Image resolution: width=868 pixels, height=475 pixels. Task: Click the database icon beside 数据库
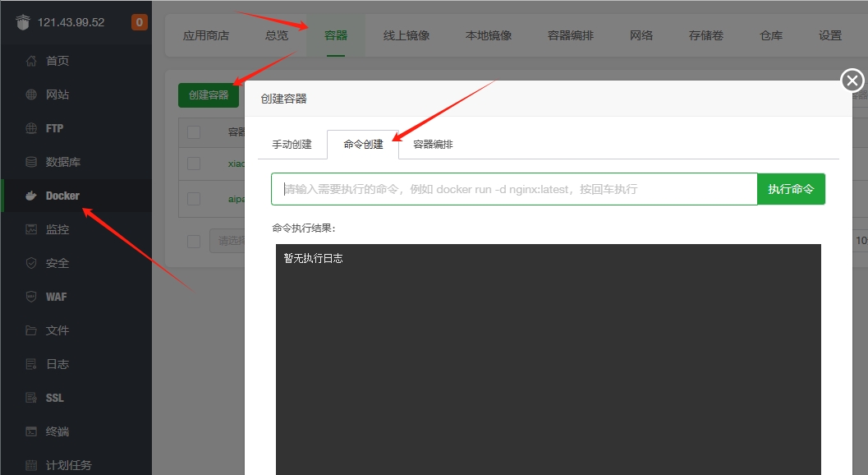click(31, 162)
